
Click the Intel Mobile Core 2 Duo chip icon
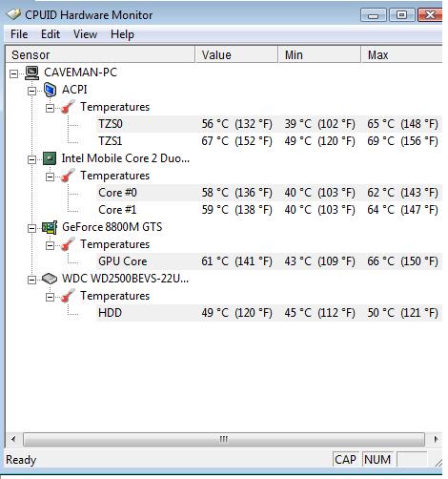(50, 158)
